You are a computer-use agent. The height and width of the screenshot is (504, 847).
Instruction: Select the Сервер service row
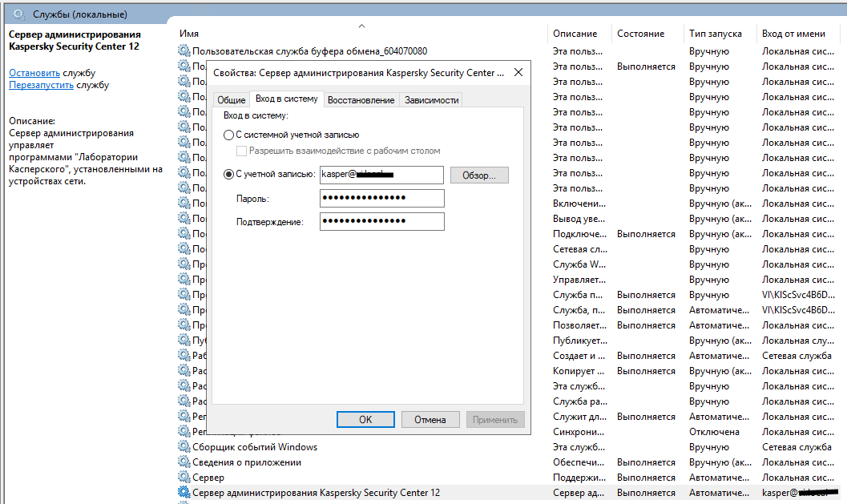coord(508,478)
